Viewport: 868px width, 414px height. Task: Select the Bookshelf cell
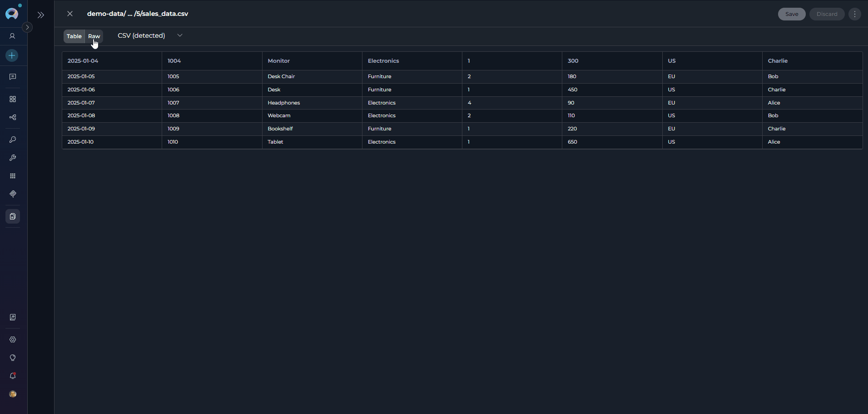coord(312,129)
